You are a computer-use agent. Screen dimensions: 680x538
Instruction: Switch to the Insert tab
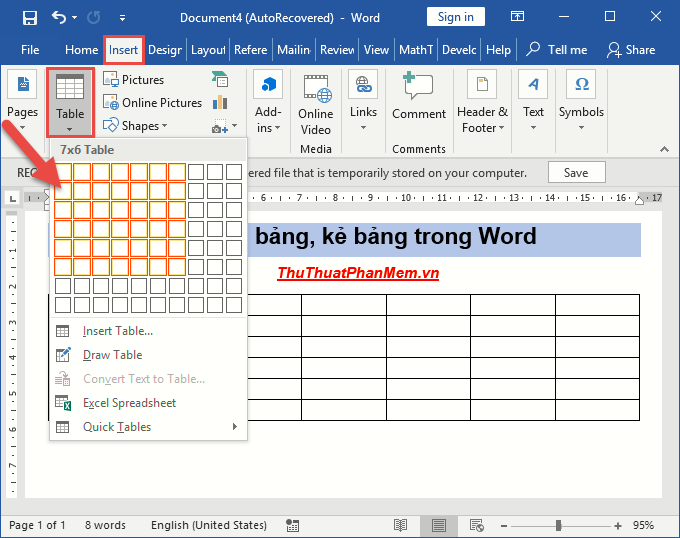point(124,50)
